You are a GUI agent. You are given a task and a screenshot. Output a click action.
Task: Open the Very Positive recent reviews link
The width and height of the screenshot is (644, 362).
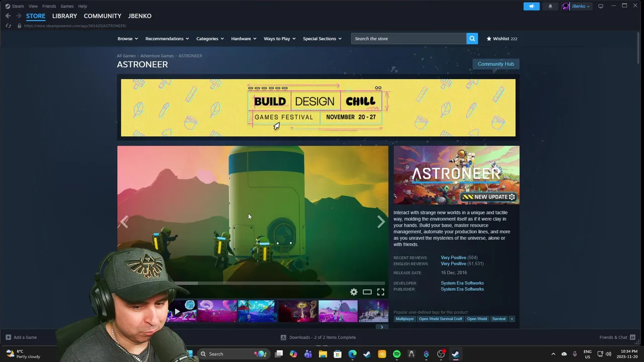point(453,257)
